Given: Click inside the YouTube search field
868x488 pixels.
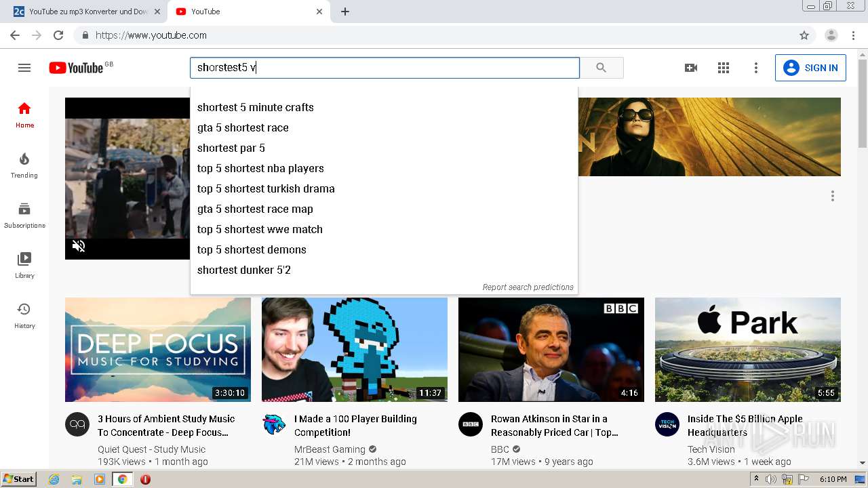Looking at the screenshot, I should tap(384, 68).
